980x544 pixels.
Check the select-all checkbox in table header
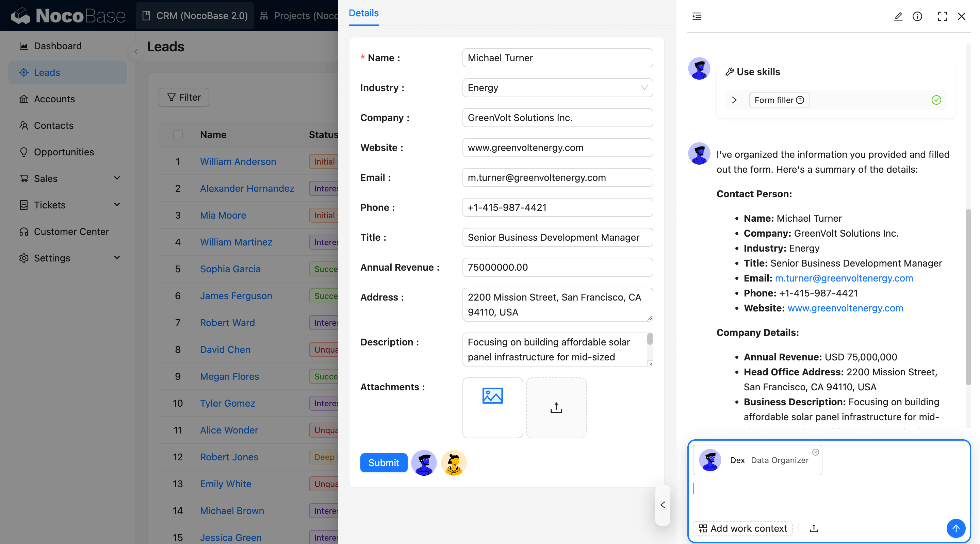[x=178, y=135]
